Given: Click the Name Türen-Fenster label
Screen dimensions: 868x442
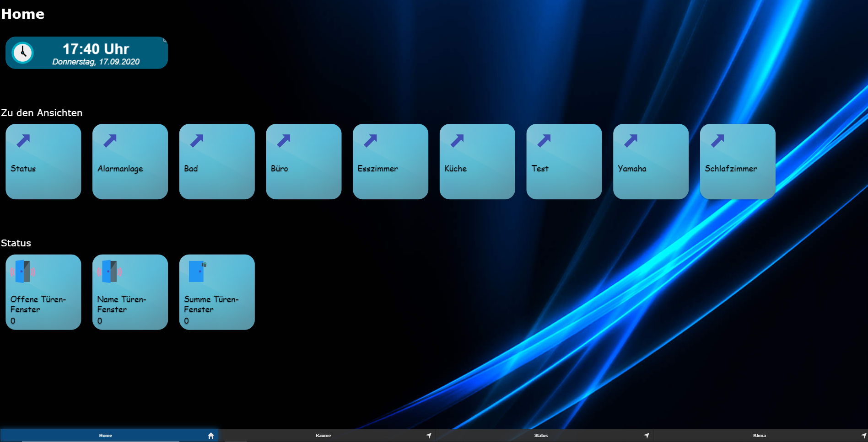Looking at the screenshot, I should click(x=122, y=304).
